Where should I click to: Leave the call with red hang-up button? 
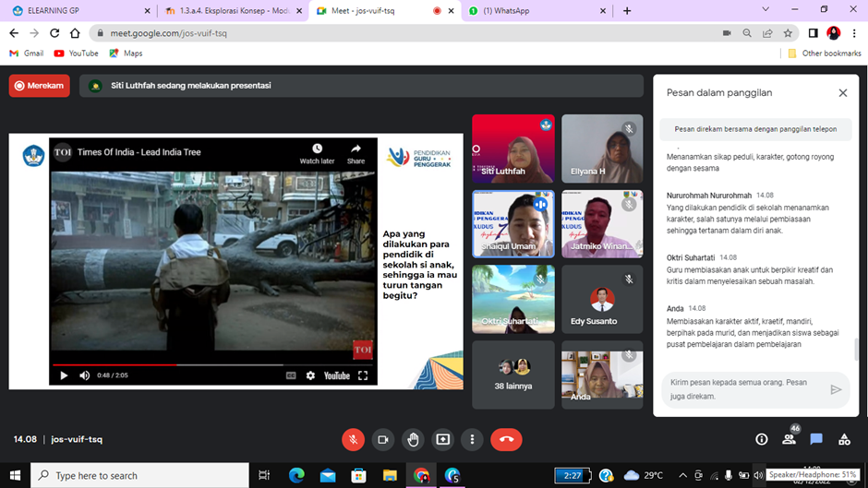[506, 439]
